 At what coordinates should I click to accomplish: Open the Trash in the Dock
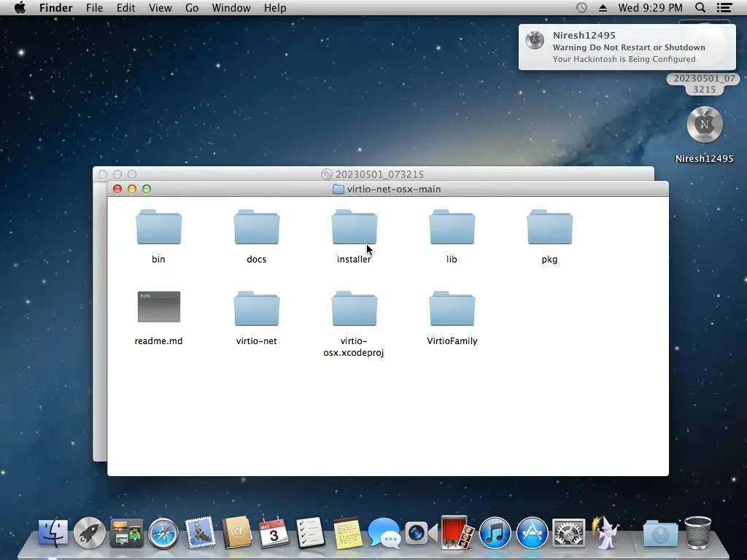pos(698,532)
